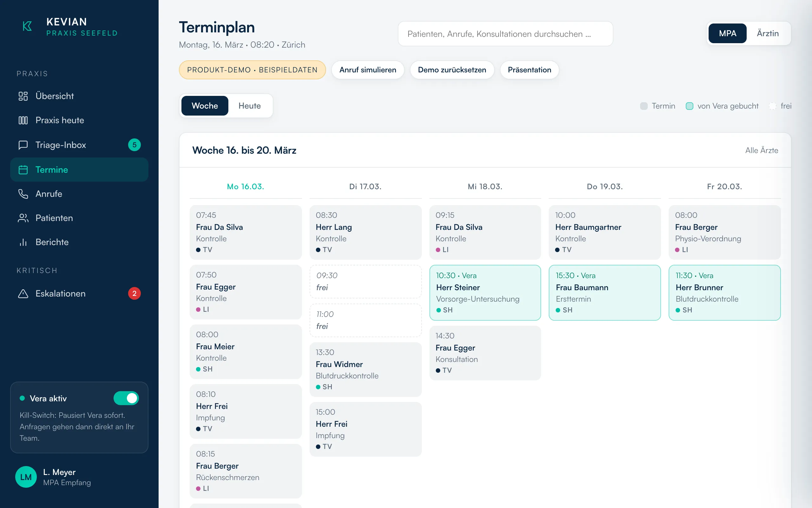Click the patient search input field
Viewport: 812px width, 508px height.
[505, 34]
